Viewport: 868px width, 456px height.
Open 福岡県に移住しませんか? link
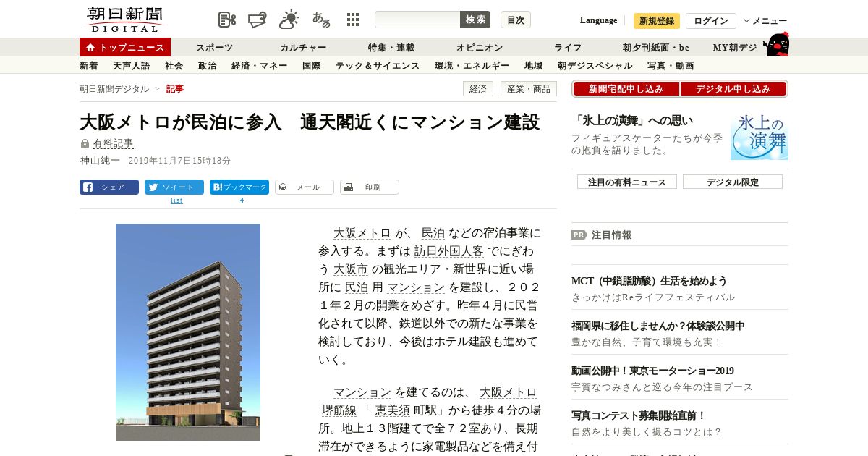click(658, 326)
